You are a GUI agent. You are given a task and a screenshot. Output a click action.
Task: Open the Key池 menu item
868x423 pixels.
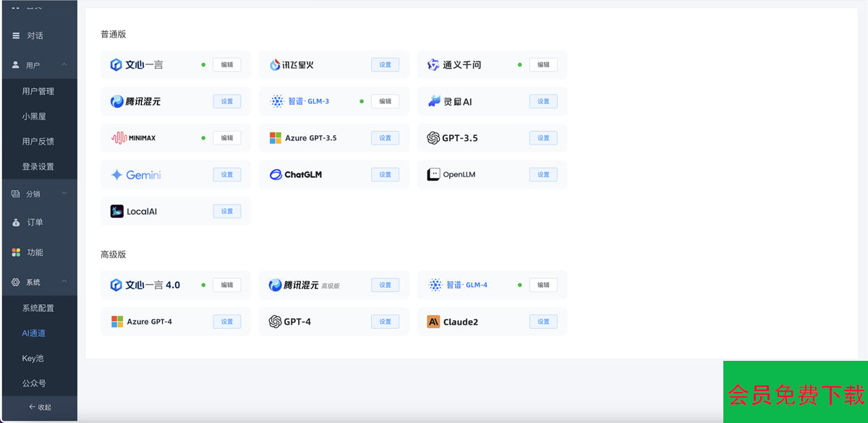33,359
